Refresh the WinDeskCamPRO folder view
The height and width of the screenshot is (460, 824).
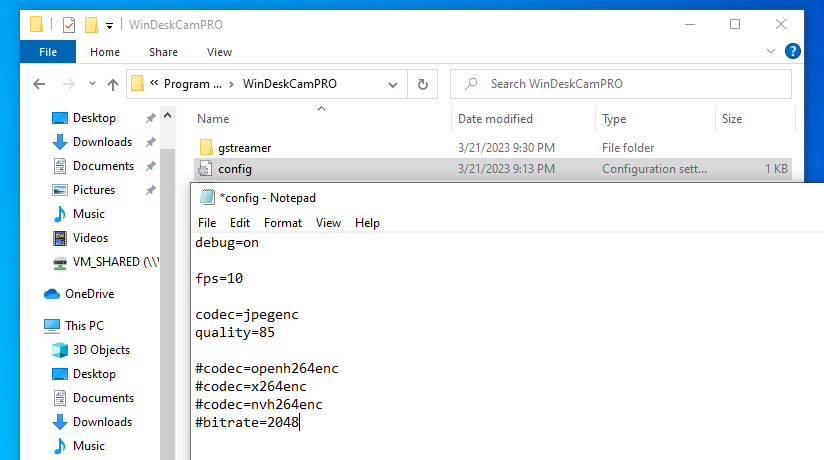423,85
